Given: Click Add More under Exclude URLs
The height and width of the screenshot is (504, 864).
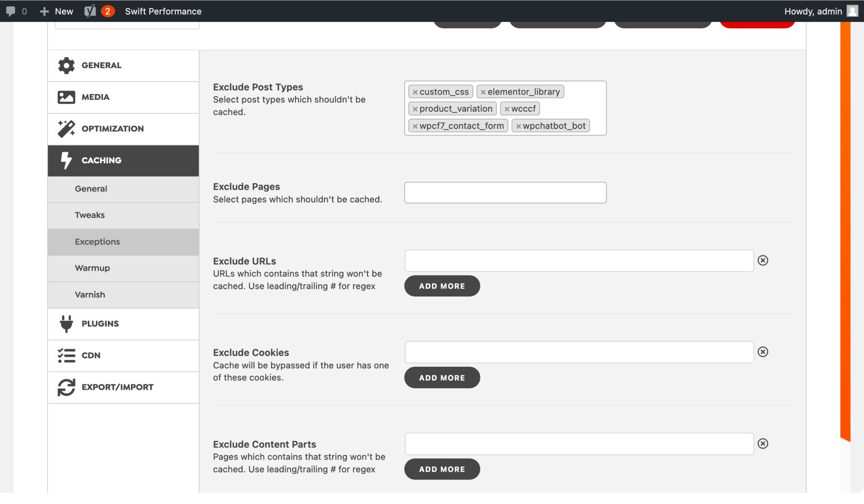Looking at the screenshot, I should pos(442,286).
